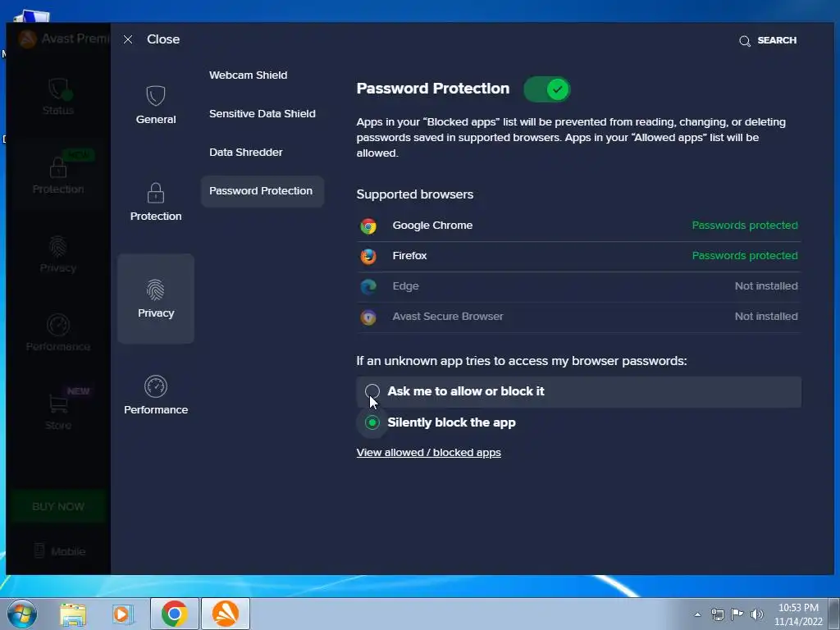
Task: Click the Edge icon in supported browsers
Action: coord(368,286)
